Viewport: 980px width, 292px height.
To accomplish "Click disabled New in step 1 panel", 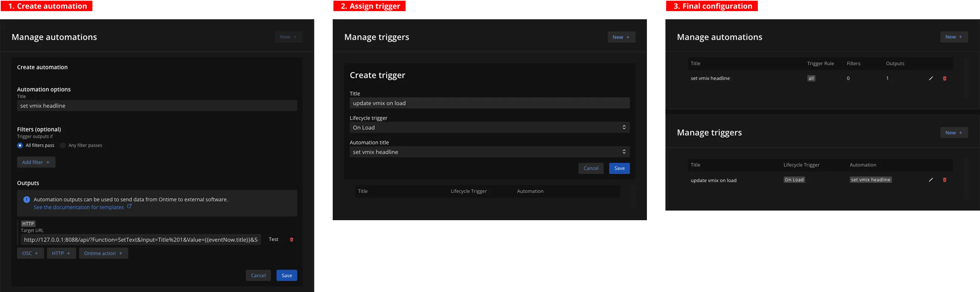I will pyautogui.click(x=289, y=37).
